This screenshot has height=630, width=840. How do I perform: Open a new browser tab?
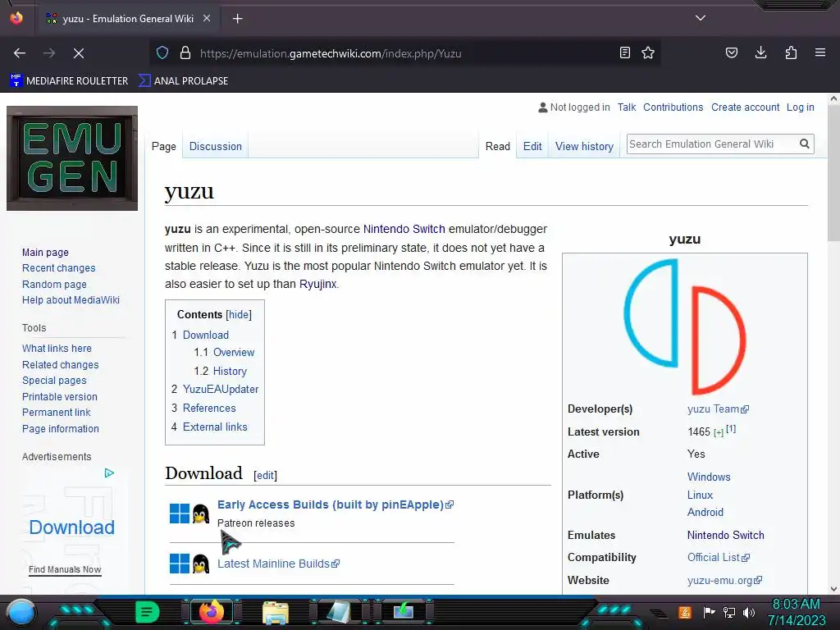click(237, 19)
